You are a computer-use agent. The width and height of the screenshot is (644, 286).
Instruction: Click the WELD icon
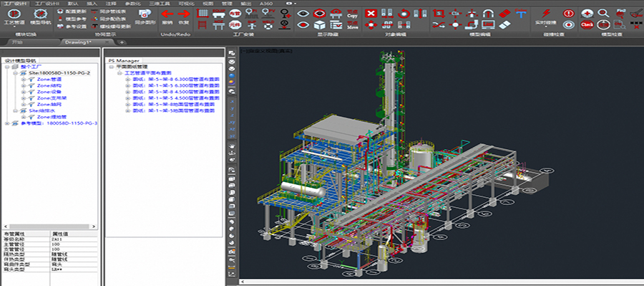(x=268, y=25)
